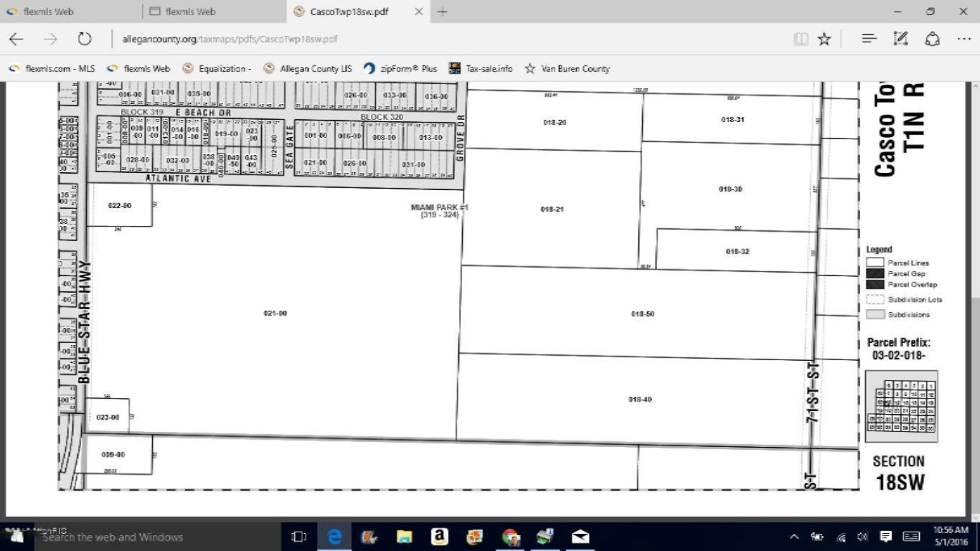Close the CascoTwp18sw.pdf tab
980x551 pixels.
(x=419, y=11)
